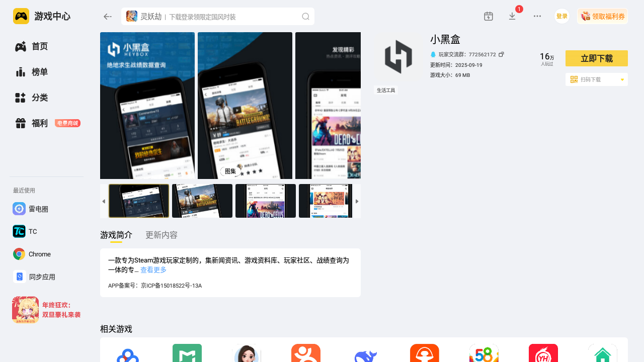Open the large 发现精彩 screenshot
Image resolution: width=644 pixels, height=362 pixels.
click(x=328, y=106)
